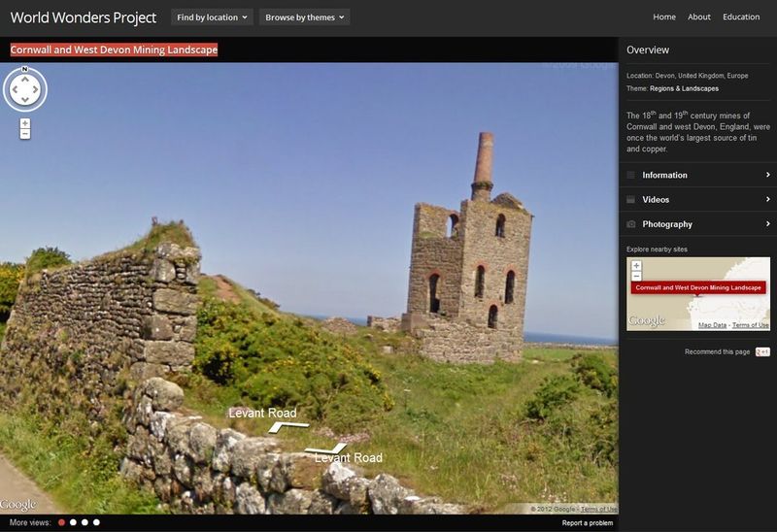Viewport: 777px width, 532px height.
Task: Expand the Information panel chevron
Action: [x=767, y=175]
